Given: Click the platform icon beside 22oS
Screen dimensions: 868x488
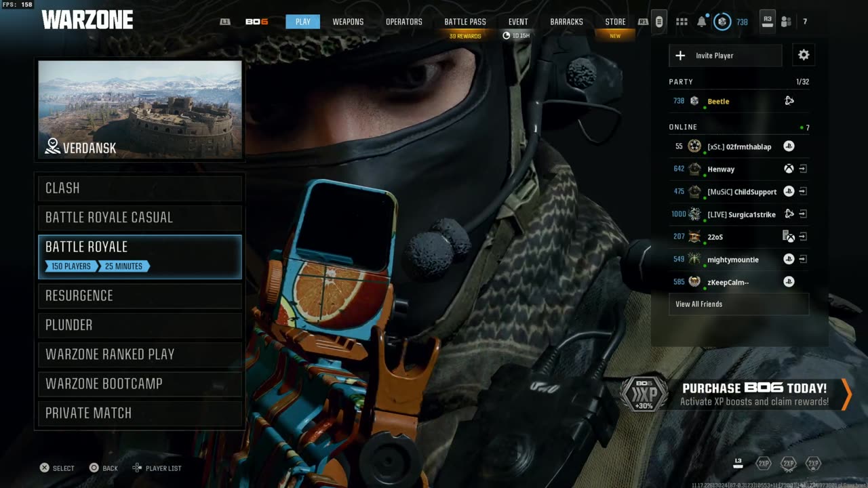Looking at the screenshot, I should [x=789, y=237].
